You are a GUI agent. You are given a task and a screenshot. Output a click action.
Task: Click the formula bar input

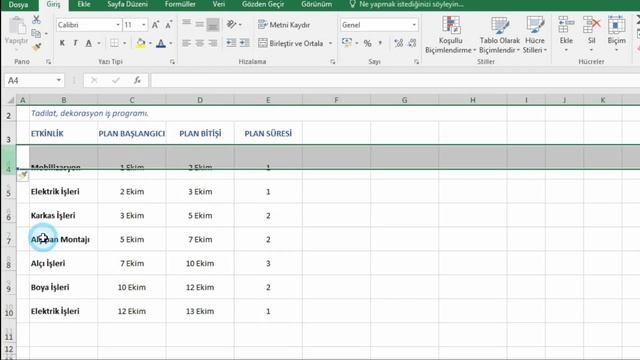pyautogui.click(x=395, y=80)
